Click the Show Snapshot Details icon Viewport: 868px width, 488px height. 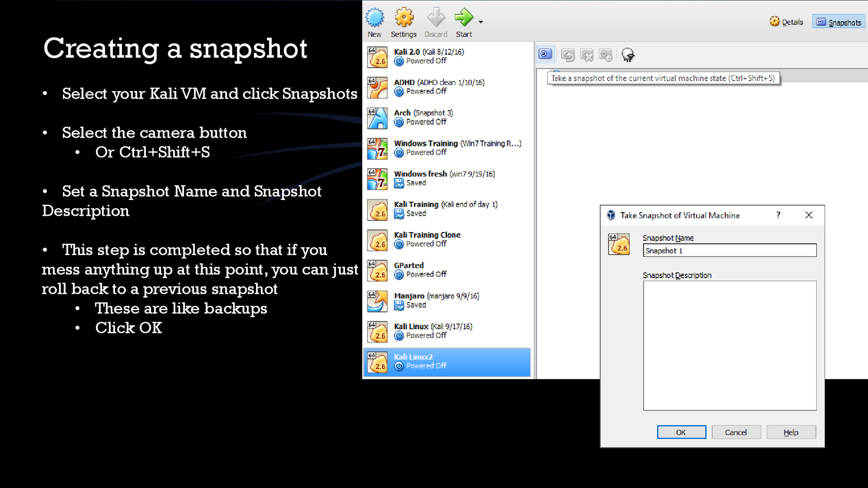[605, 55]
